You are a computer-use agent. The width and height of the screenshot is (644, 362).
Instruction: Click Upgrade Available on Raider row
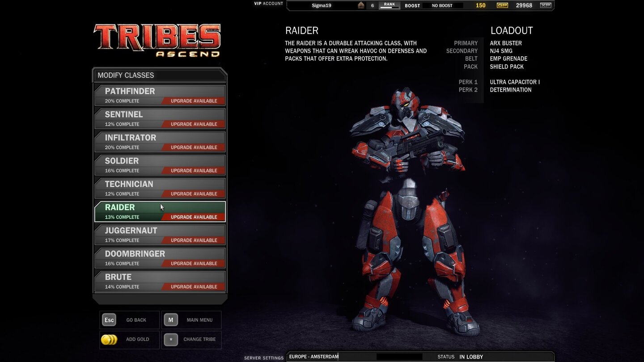(194, 217)
